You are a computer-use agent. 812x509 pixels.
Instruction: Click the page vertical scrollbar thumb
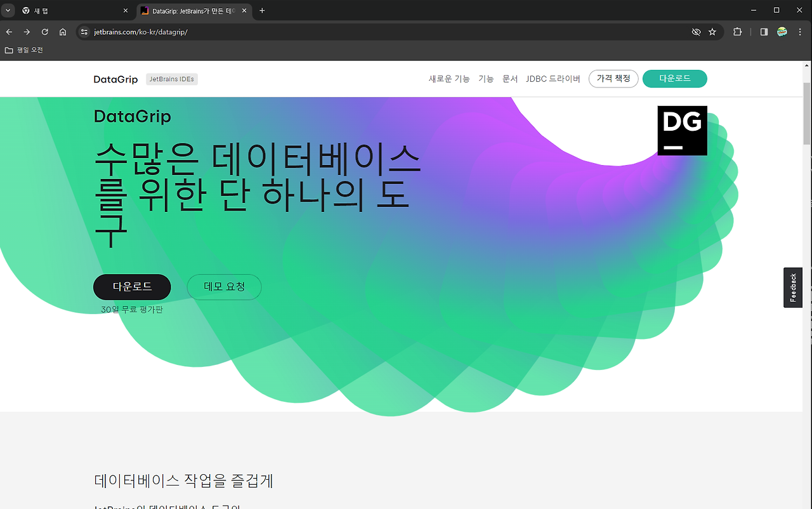point(807,114)
